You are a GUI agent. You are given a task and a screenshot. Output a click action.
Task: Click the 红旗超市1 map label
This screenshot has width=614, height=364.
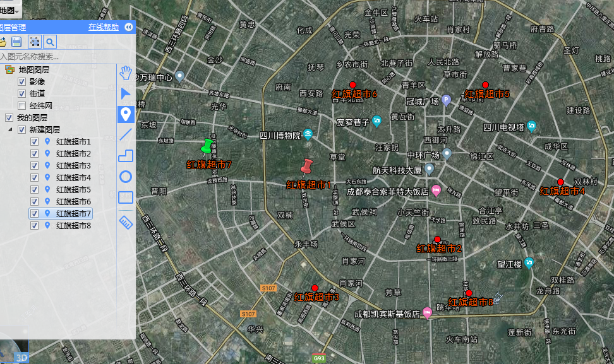pos(308,185)
